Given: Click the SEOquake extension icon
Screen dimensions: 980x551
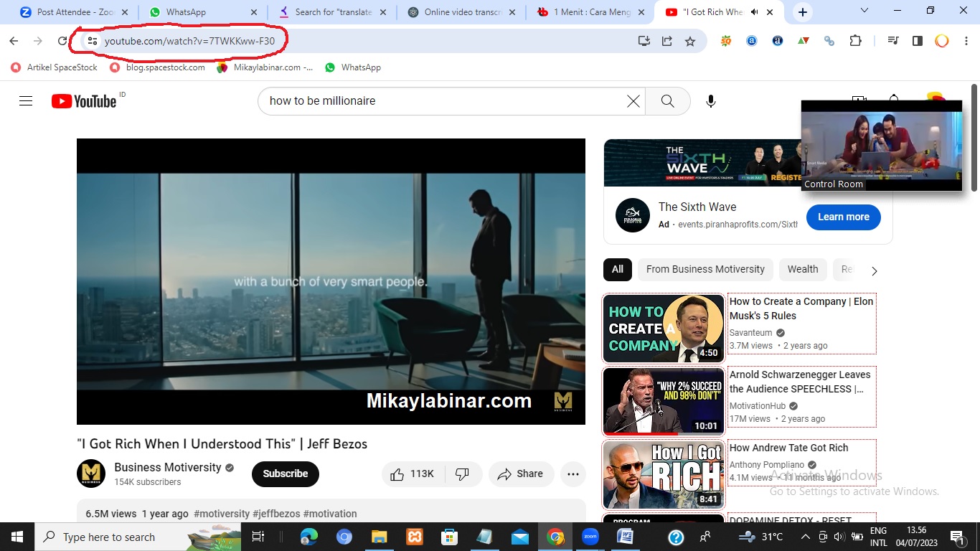Looking at the screenshot, I should pos(726,41).
